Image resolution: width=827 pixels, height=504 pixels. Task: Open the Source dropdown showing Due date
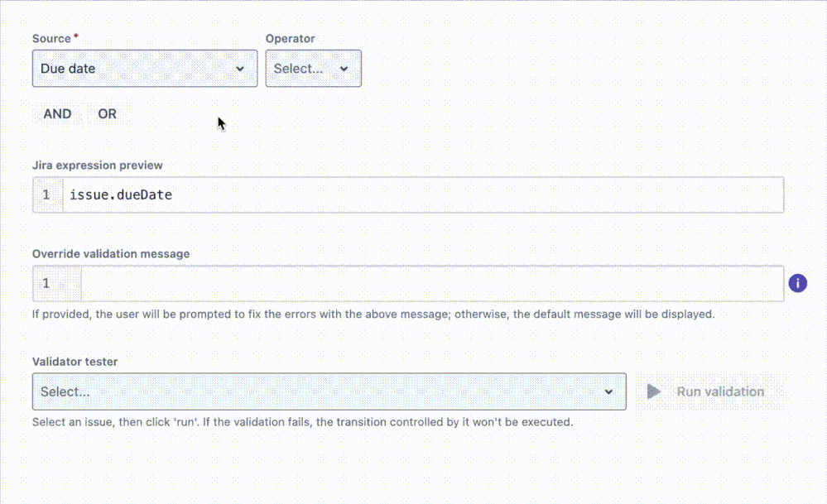(x=145, y=69)
